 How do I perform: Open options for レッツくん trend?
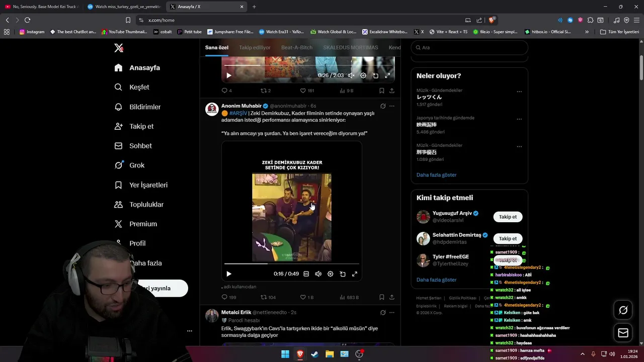pyautogui.click(x=519, y=92)
